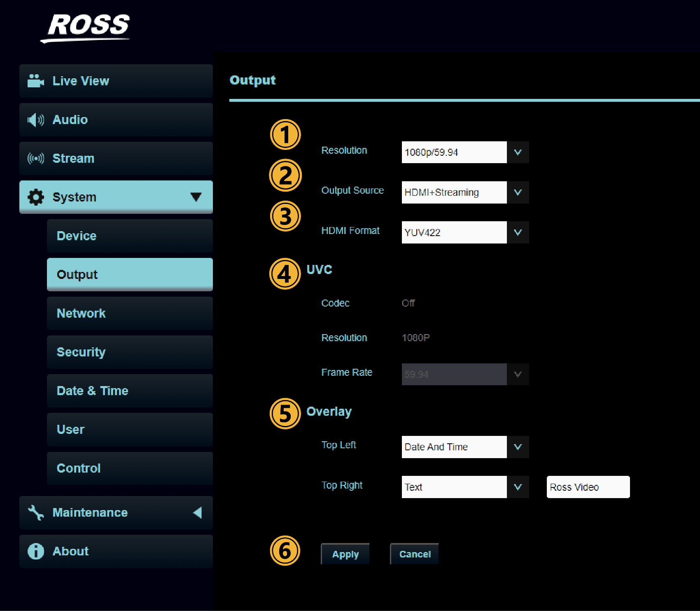Select the Date & Time menu item
This screenshot has width=700, height=611.
[x=130, y=391]
